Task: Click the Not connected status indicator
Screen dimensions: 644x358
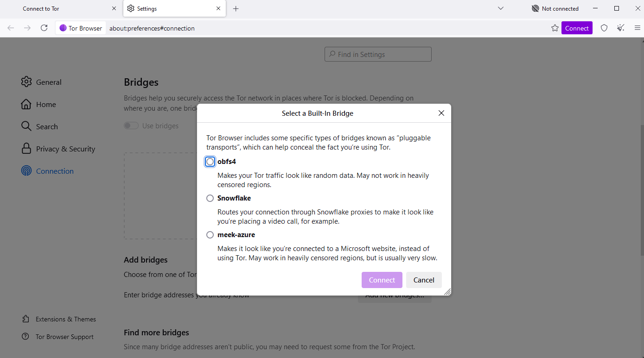Action: tap(555, 8)
